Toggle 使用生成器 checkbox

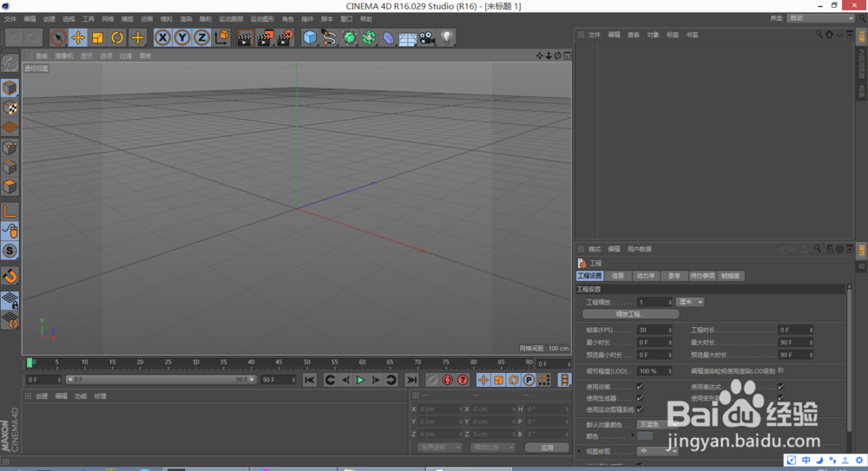(x=640, y=398)
